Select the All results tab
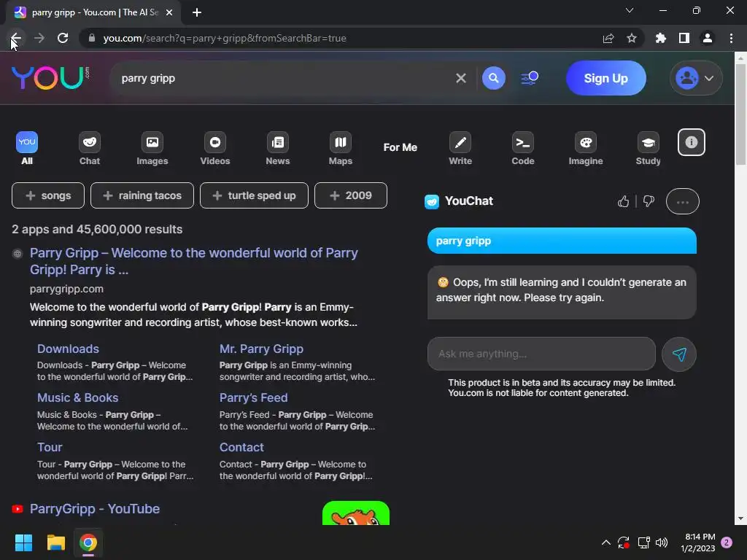Image resolution: width=747 pixels, height=560 pixels. click(27, 149)
